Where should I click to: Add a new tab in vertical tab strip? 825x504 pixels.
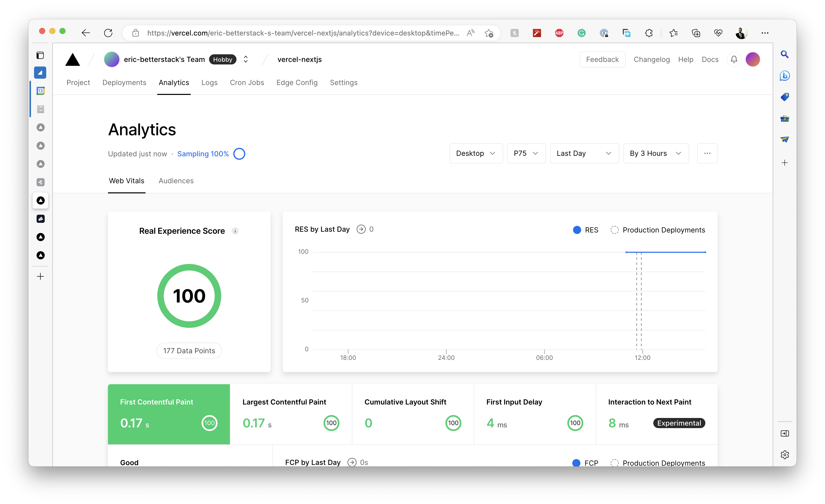[40, 276]
